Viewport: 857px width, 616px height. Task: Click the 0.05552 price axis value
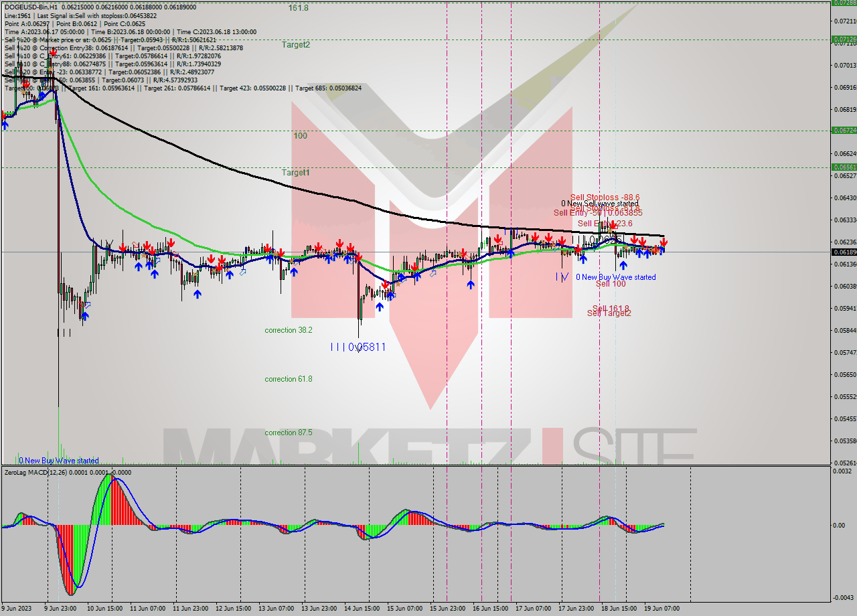[844, 396]
